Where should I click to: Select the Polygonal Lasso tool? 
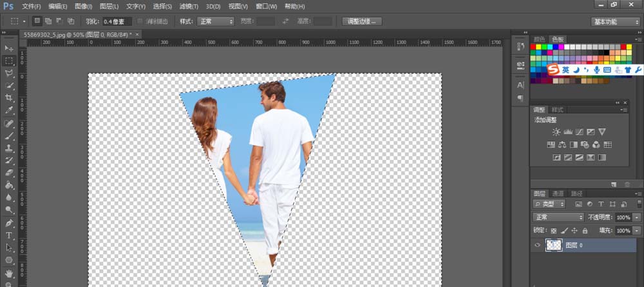click(9, 73)
